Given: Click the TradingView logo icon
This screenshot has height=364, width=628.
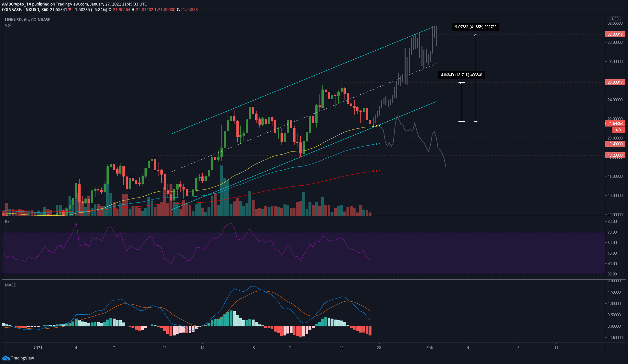Looking at the screenshot, I should (x=6, y=358).
